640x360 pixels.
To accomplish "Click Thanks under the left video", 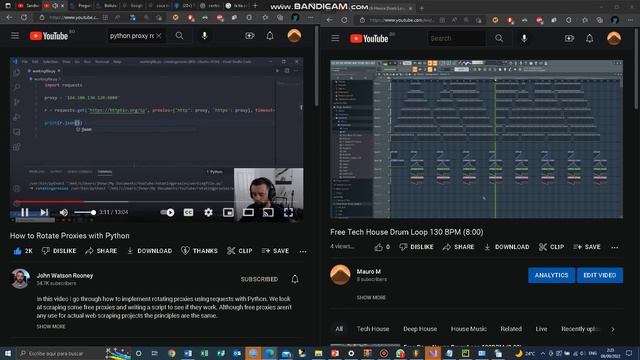I will point(199,251).
